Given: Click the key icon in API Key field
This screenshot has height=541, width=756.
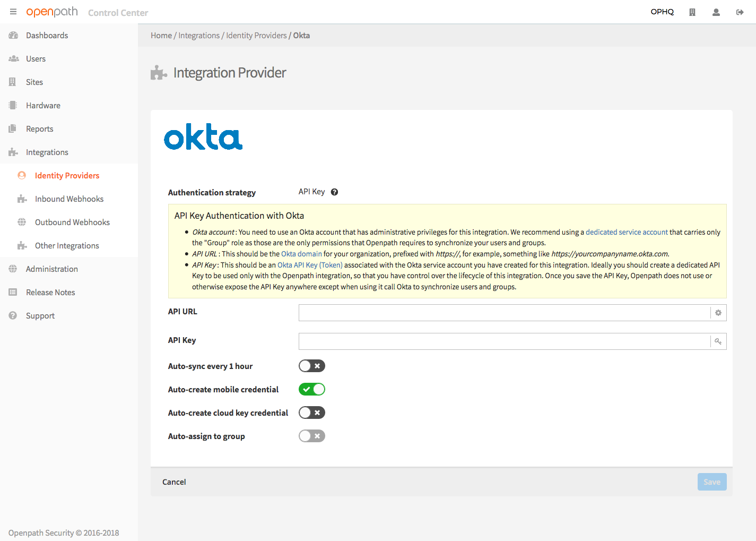Looking at the screenshot, I should click(x=718, y=341).
